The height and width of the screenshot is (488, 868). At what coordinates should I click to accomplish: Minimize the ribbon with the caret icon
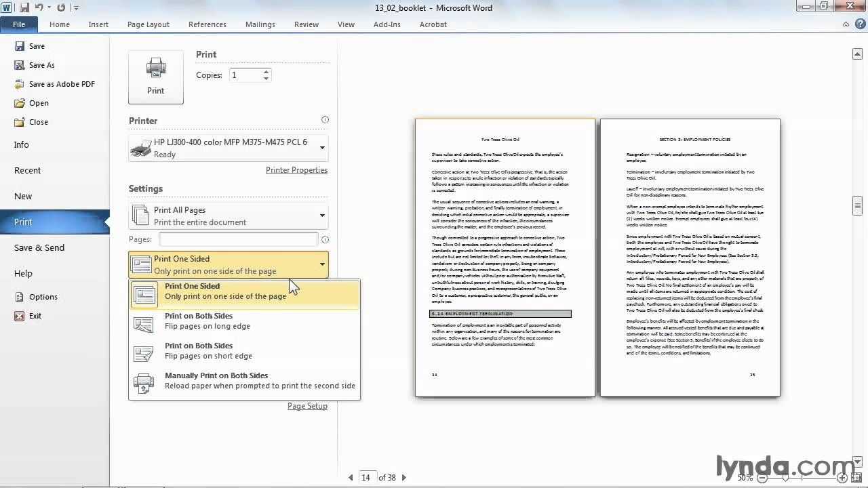click(x=846, y=24)
